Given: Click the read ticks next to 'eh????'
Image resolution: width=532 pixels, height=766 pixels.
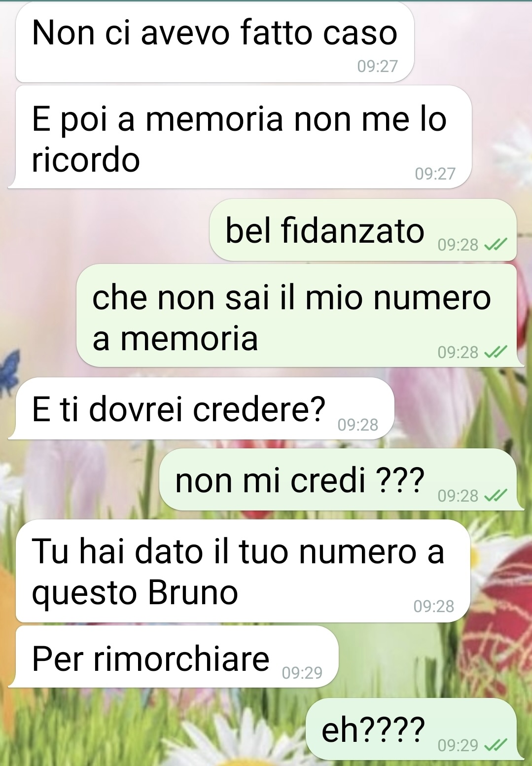Looking at the screenshot, I should click(496, 745).
